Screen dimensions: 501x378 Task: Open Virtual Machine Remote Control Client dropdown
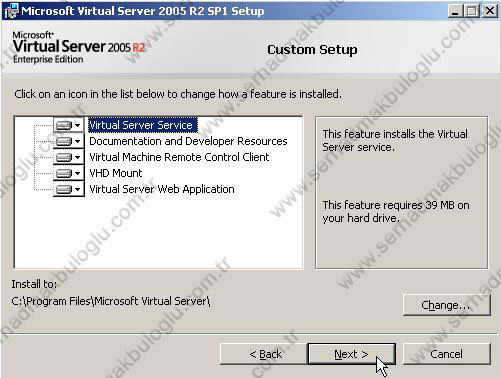point(68,157)
